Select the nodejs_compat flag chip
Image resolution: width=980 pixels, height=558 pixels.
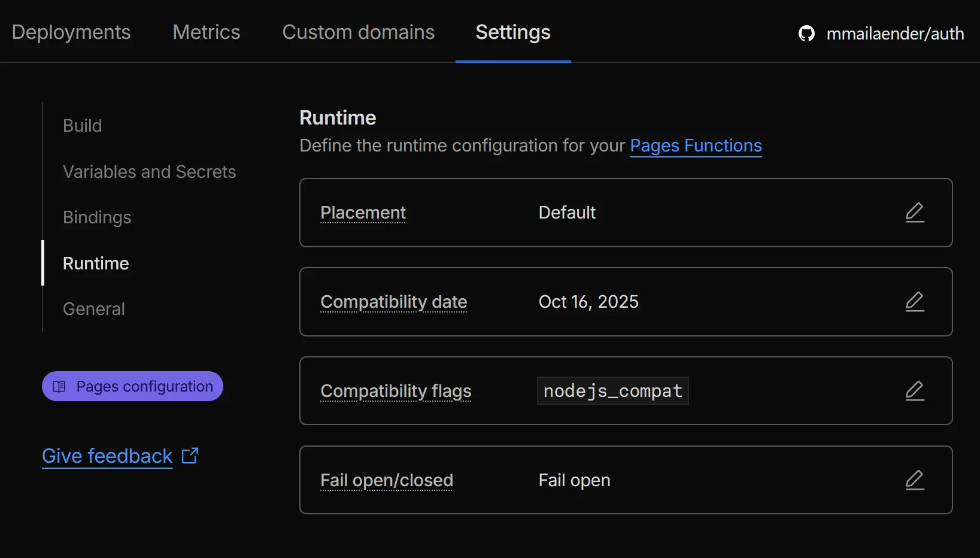[612, 390]
